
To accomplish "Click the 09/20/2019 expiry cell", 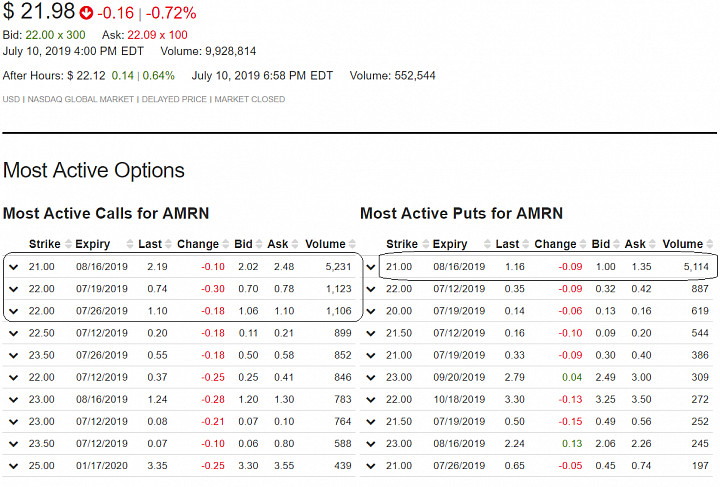I will [459, 378].
